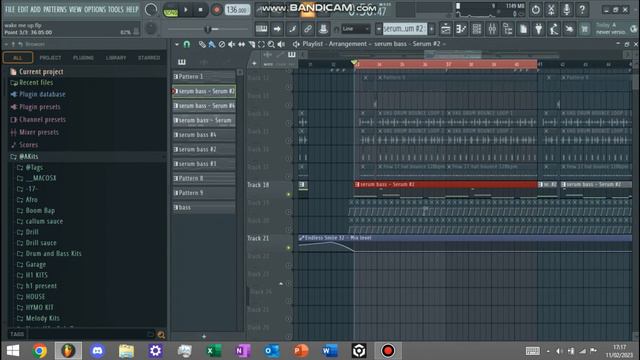Click the browser search magnifier icon
The image size is (640, 360).
(161, 335)
